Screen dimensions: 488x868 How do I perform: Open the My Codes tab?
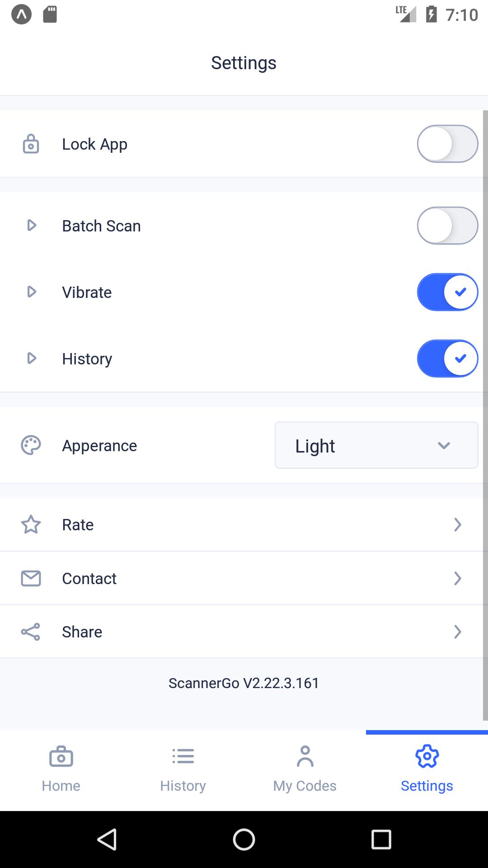click(x=305, y=769)
